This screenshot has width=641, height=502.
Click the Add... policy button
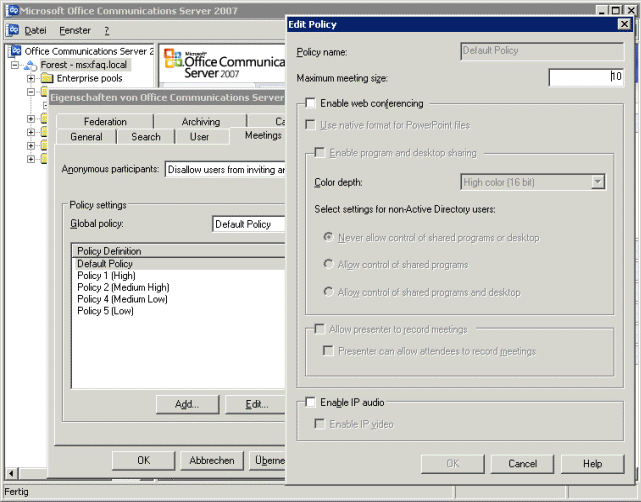187,404
